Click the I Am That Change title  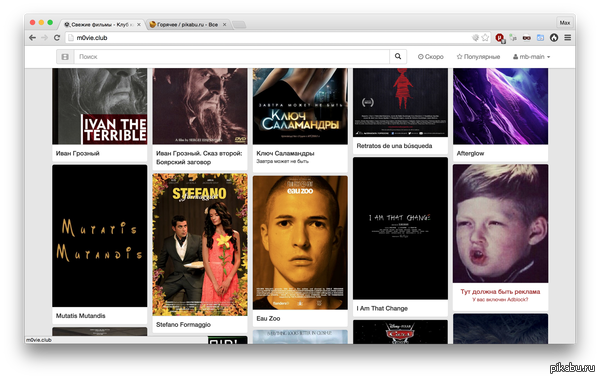point(382,308)
